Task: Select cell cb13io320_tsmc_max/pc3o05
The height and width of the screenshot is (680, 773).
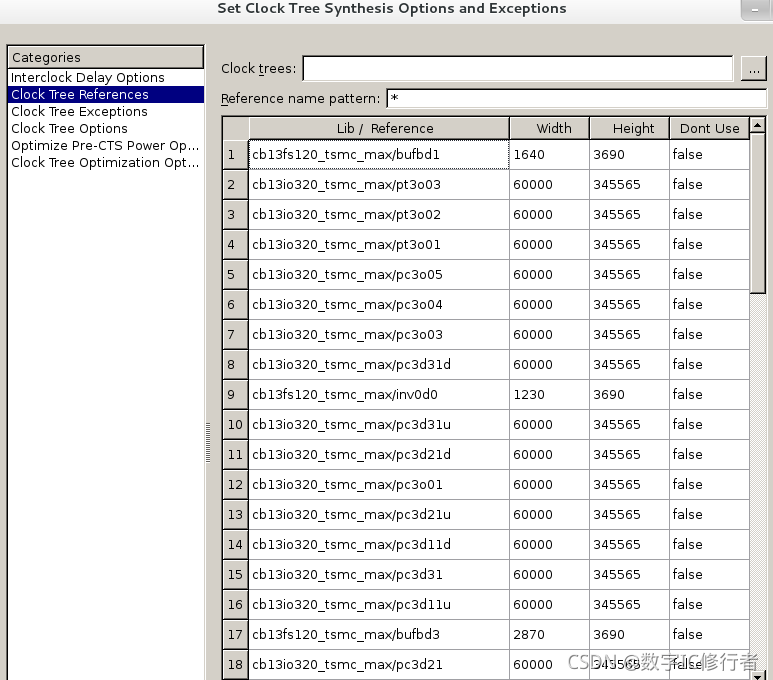Action: click(379, 274)
